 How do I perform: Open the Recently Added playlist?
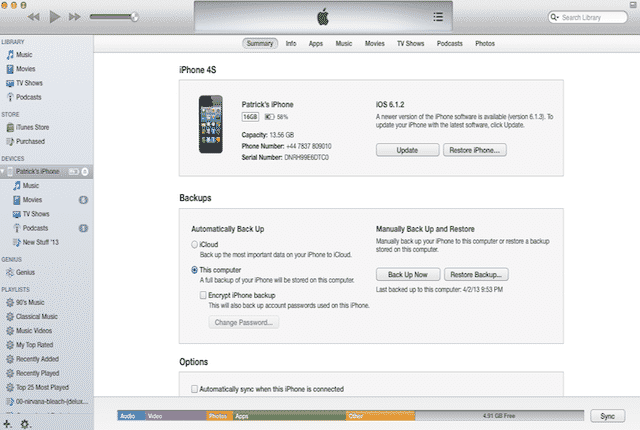click(33, 359)
